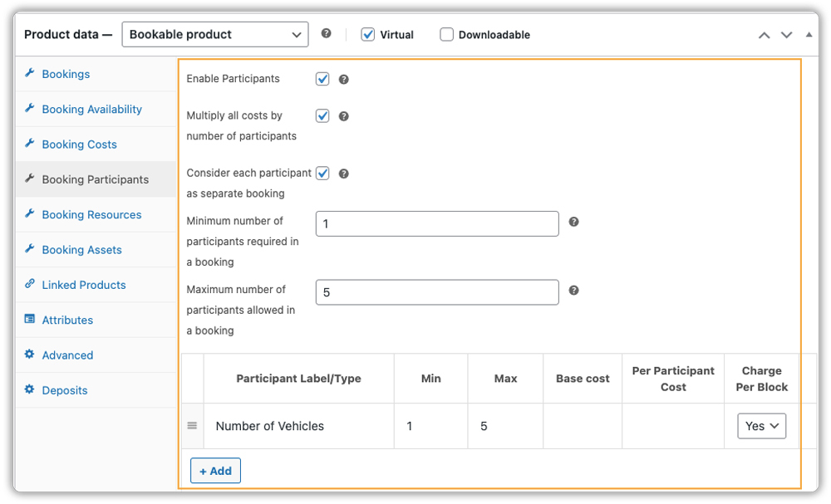Image resolution: width=831 pixels, height=504 pixels.
Task: Click help icon next to product type dropdown
Action: [326, 34]
